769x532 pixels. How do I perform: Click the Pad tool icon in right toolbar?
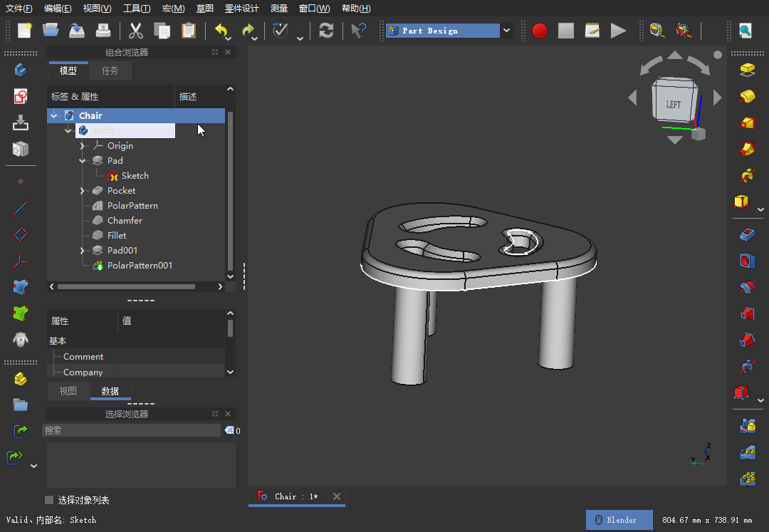748,70
